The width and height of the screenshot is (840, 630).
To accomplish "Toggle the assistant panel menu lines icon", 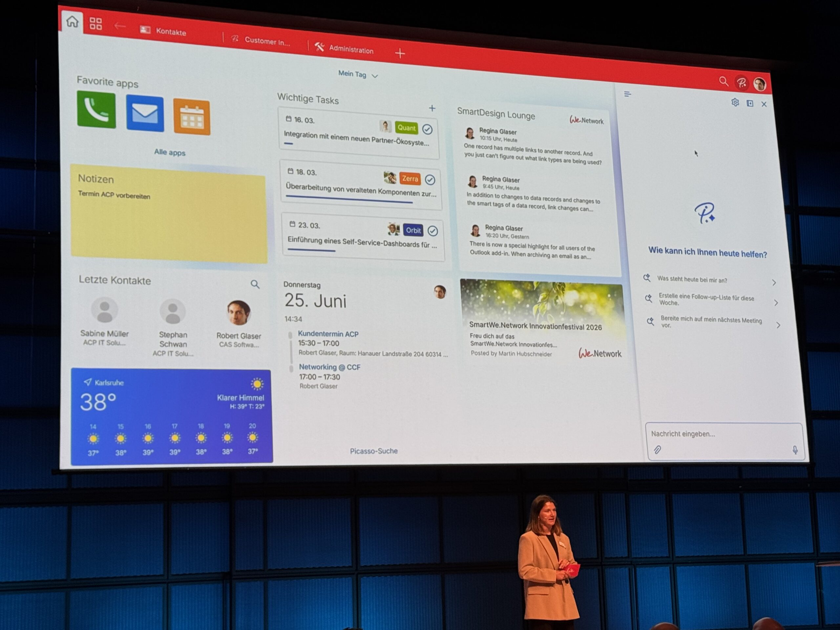I will (627, 94).
